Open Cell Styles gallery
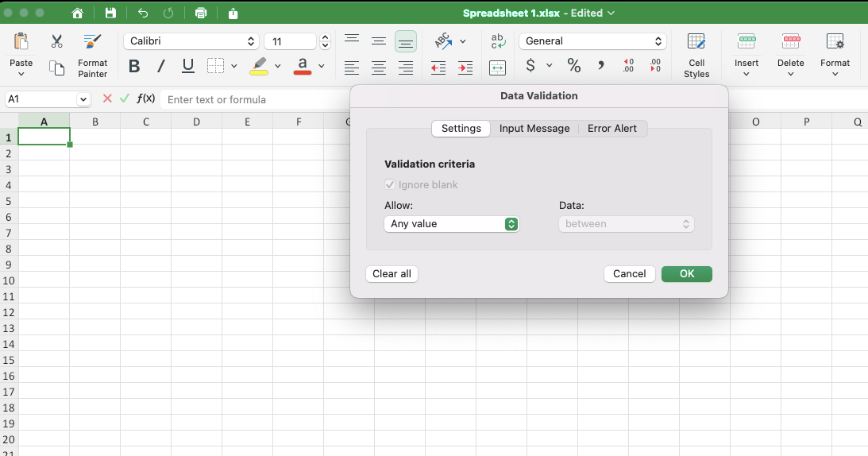 click(696, 55)
